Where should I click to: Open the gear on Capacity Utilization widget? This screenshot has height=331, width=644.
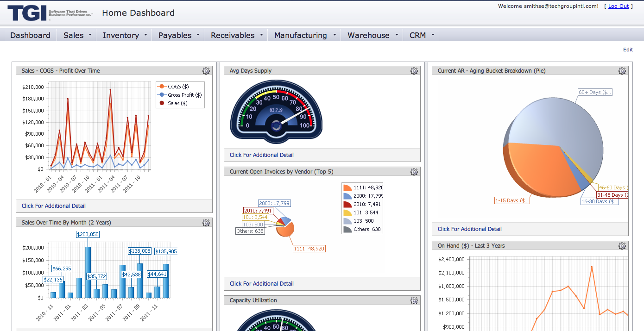[414, 300]
